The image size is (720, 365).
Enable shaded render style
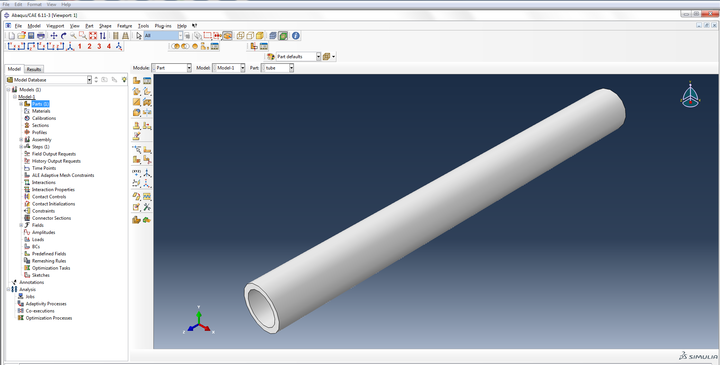[260, 36]
